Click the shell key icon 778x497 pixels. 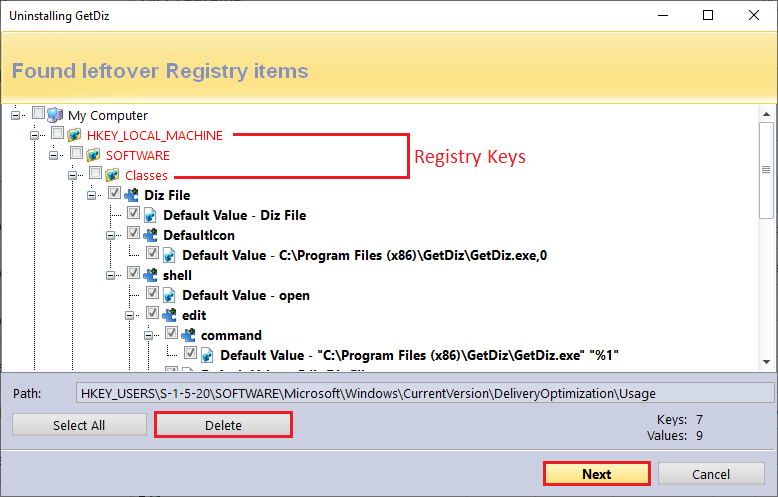[x=150, y=275]
